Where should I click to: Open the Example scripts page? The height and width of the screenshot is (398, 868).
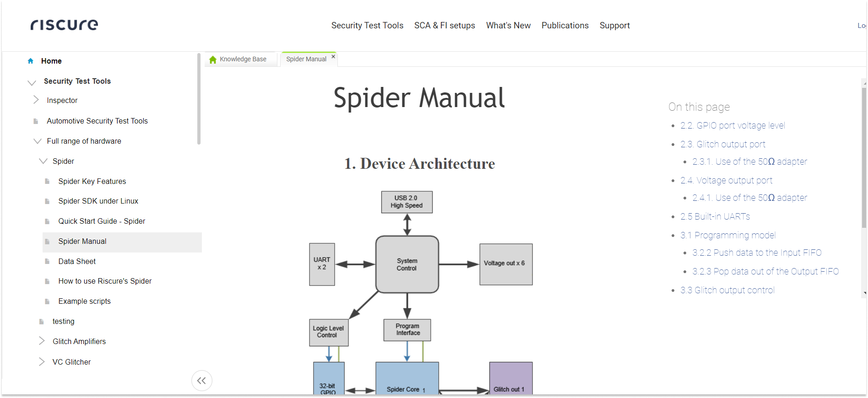(84, 301)
